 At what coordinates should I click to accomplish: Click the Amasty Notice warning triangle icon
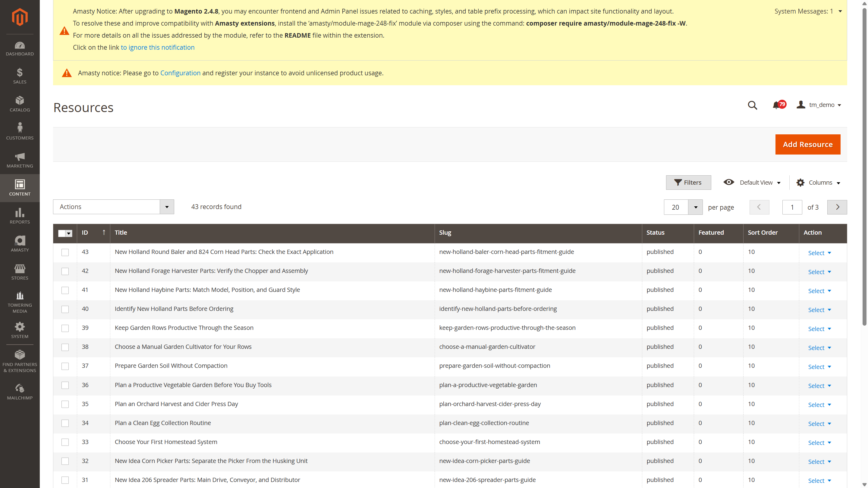click(64, 31)
